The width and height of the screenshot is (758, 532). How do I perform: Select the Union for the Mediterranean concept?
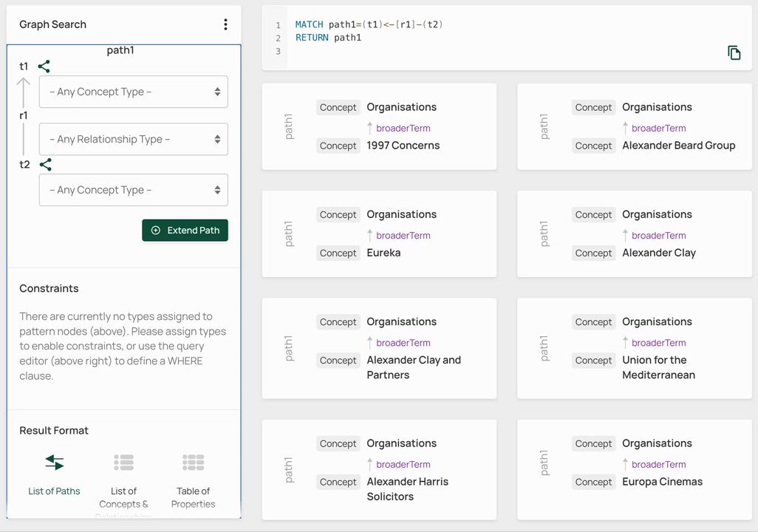click(x=658, y=367)
